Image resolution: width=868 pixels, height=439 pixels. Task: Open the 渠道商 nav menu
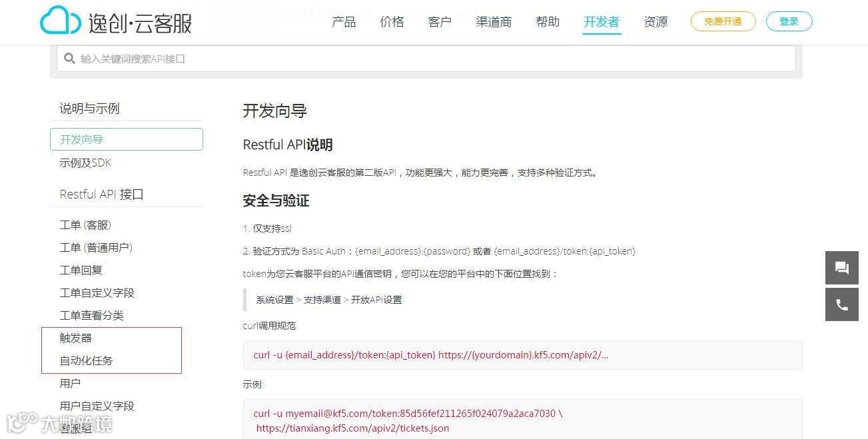[494, 22]
